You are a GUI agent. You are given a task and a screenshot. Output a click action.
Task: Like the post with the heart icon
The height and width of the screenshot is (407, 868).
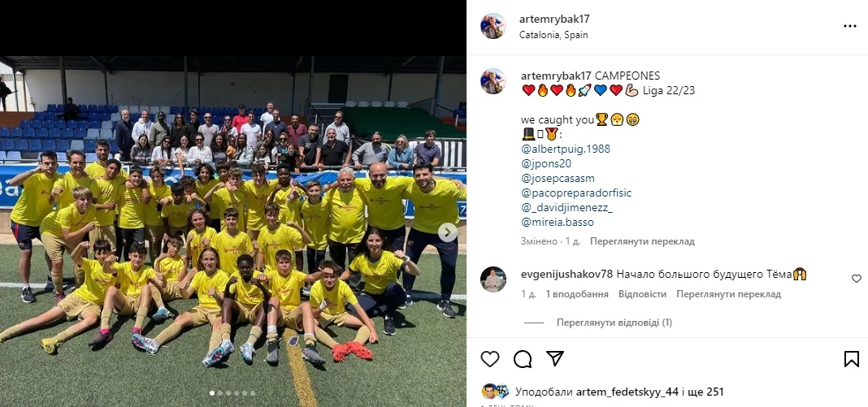click(x=490, y=359)
